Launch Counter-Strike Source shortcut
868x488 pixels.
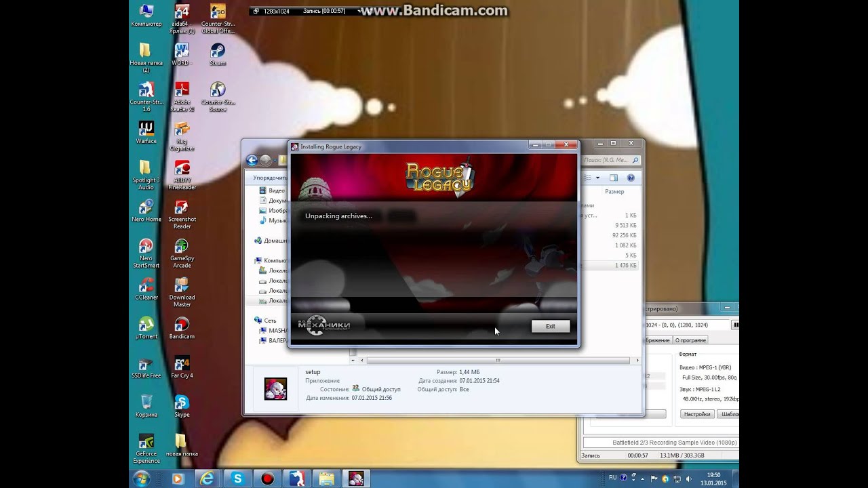[218, 96]
